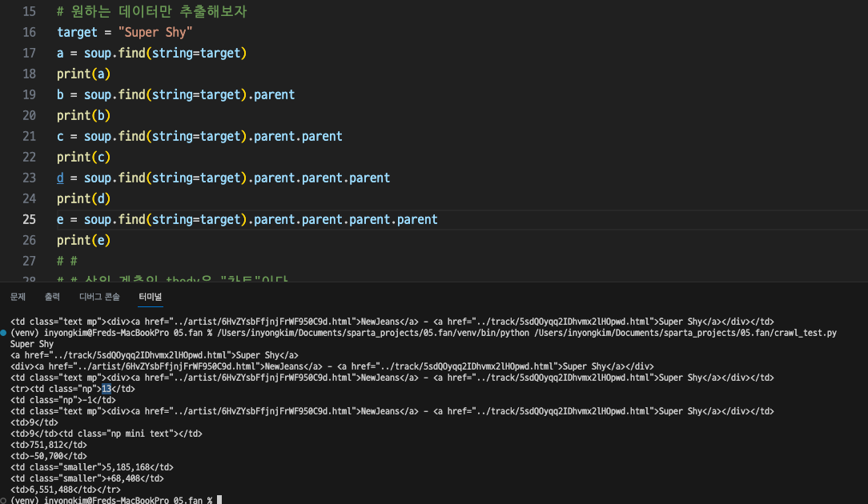
Task: Open the 디버그 콘솔 tab
Action: (99, 297)
